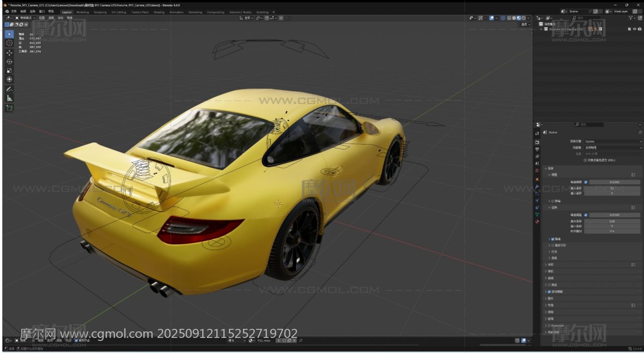Viewport: 644px width, 353px height.
Task: Switch to the Animation workspace tab
Action: [x=177, y=12]
